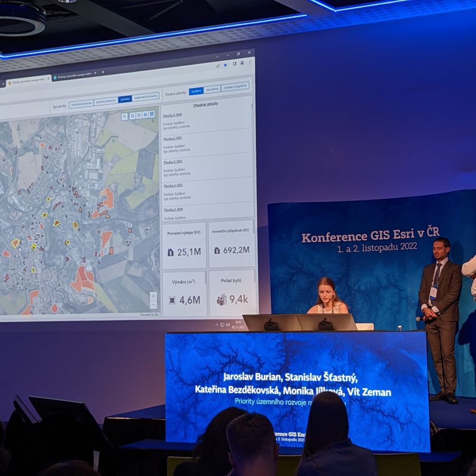The width and height of the screenshot is (476, 476).
Task: Zoom out the map with minus button
Action: pyautogui.click(x=153, y=304)
